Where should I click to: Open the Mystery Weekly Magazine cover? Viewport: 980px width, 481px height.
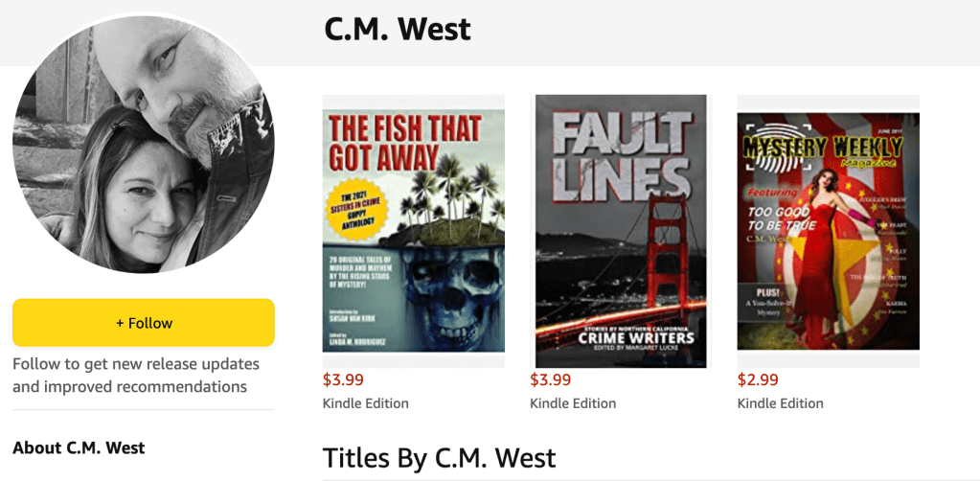[x=828, y=231]
